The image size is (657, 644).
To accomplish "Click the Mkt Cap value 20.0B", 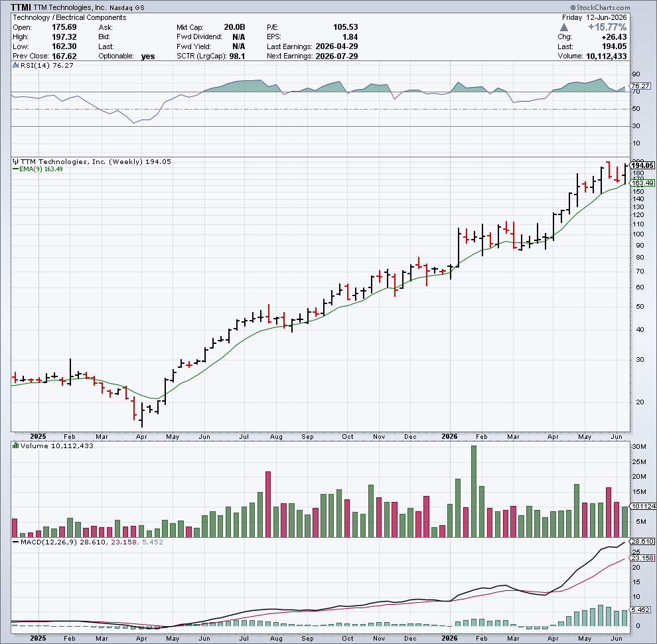I will click(x=234, y=27).
